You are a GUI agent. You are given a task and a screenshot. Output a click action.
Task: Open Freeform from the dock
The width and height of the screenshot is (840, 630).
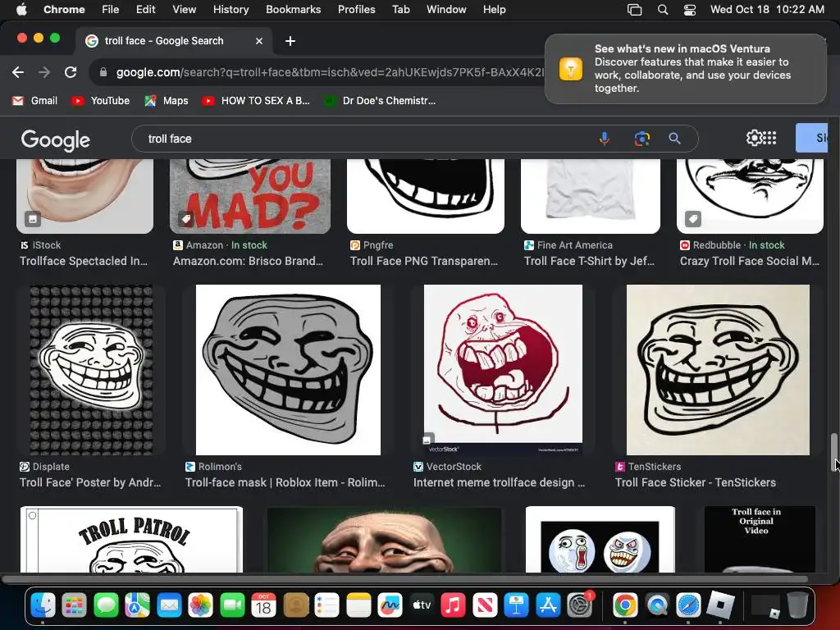click(x=390, y=606)
